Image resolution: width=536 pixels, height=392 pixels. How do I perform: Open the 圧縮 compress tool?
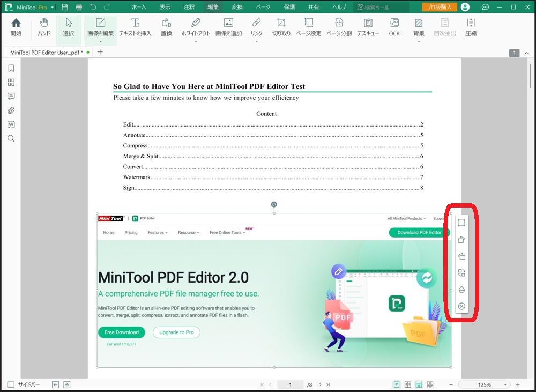(x=471, y=27)
